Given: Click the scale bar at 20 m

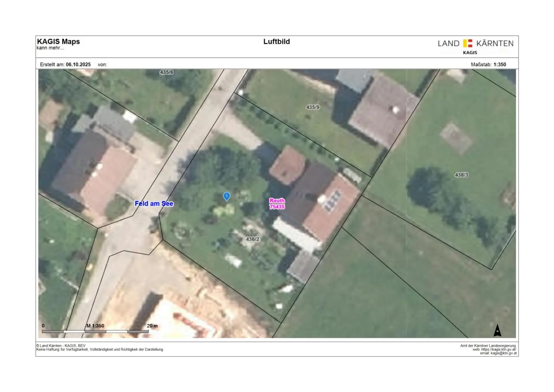Looking at the screenshot, I should click(152, 326).
